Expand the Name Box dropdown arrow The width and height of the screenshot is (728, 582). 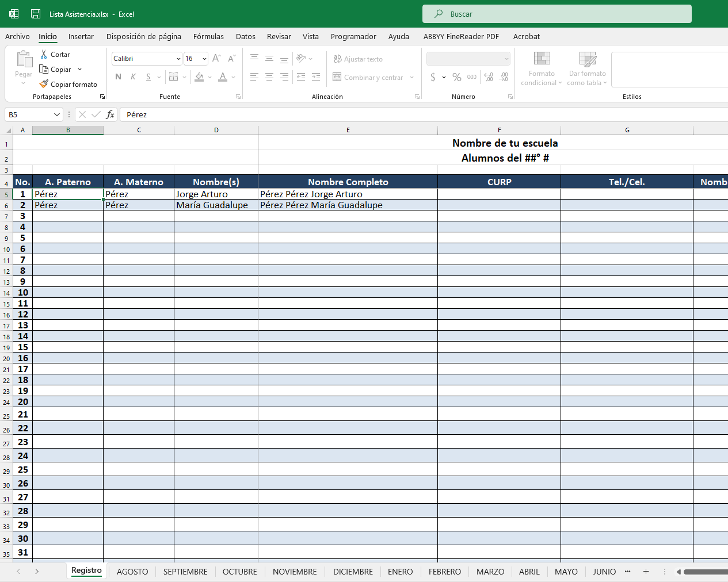point(56,114)
